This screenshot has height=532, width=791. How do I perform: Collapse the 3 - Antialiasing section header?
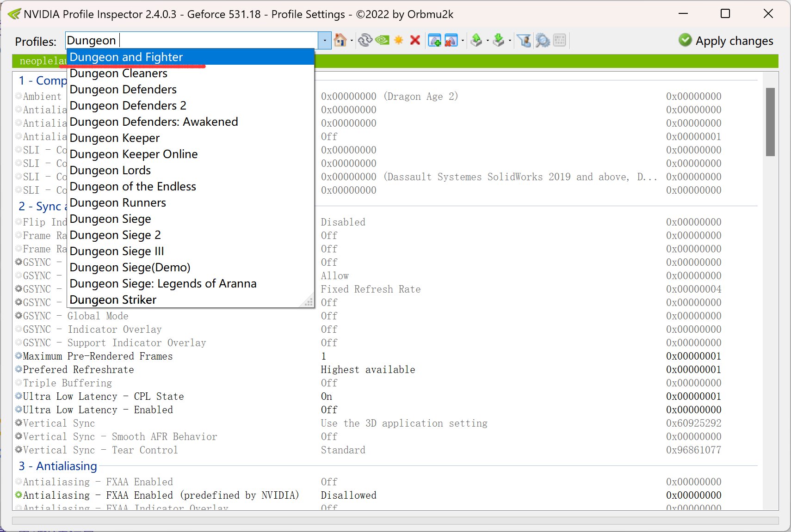[58, 466]
